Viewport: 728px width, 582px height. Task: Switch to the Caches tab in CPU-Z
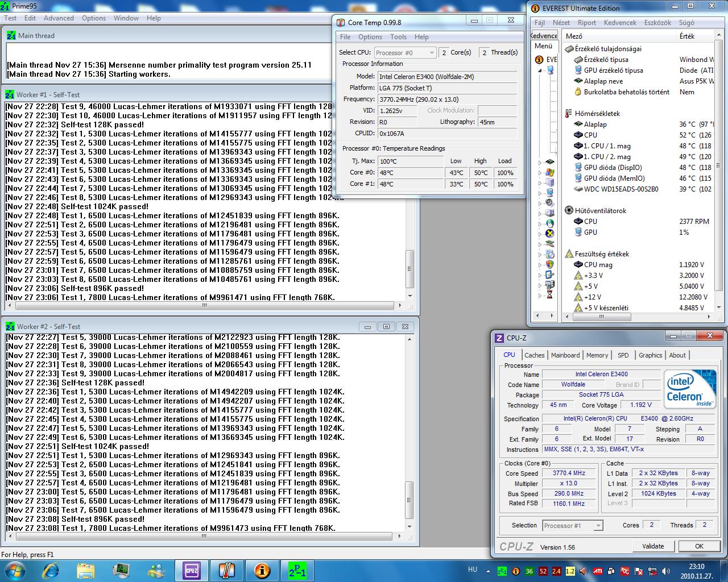pyautogui.click(x=534, y=355)
